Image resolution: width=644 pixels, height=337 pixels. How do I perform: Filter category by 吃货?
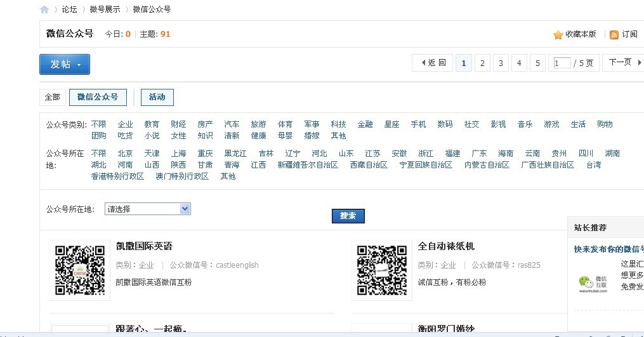pyautogui.click(x=125, y=136)
